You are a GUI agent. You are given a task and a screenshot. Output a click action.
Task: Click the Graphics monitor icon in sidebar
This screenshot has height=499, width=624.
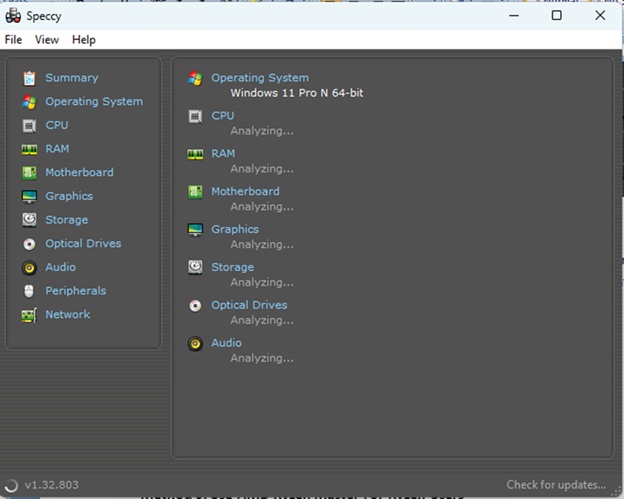pyautogui.click(x=29, y=197)
